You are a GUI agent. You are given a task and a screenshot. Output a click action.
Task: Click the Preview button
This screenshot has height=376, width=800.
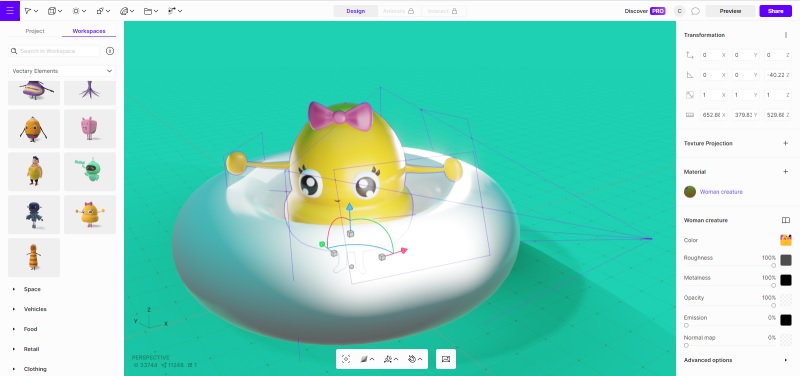coord(730,11)
